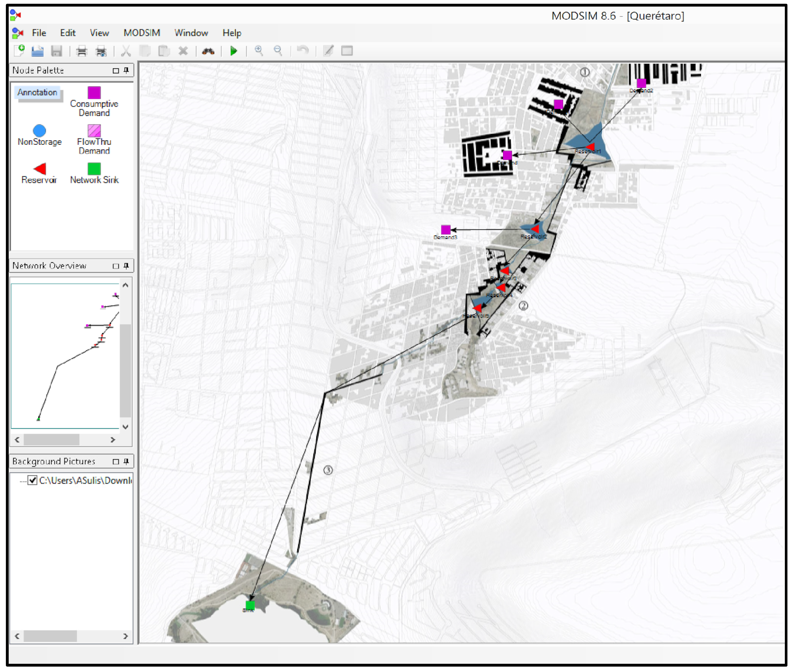Pick the Network Sink green node
The height and width of the screenshot is (672, 794).
[94, 169]
